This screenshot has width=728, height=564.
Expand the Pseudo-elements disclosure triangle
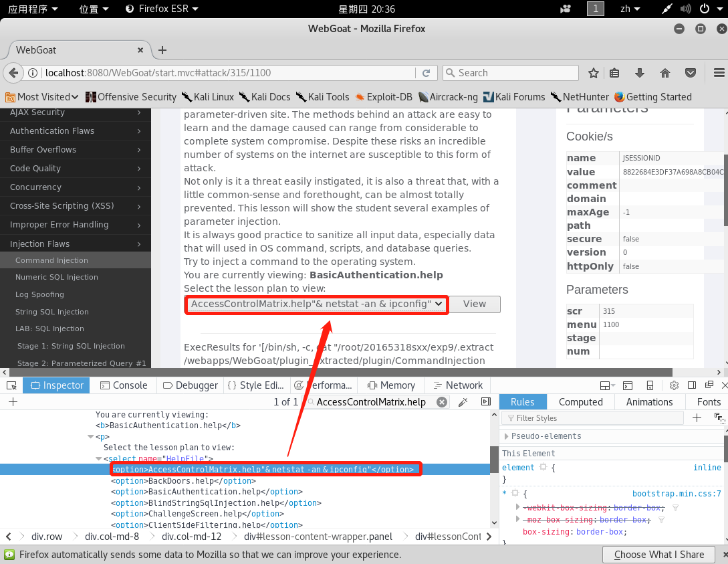[x=507, y=436]
